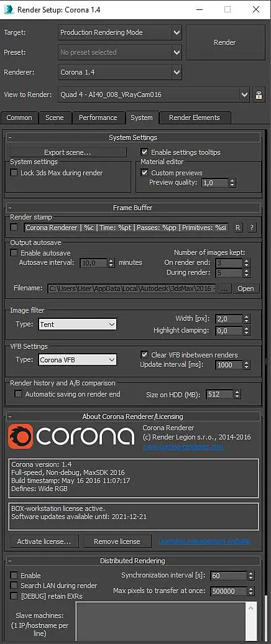Screen dimensions: 271x644
Task: Open the www.corona-renderer.com link
Action: (183, 446)
